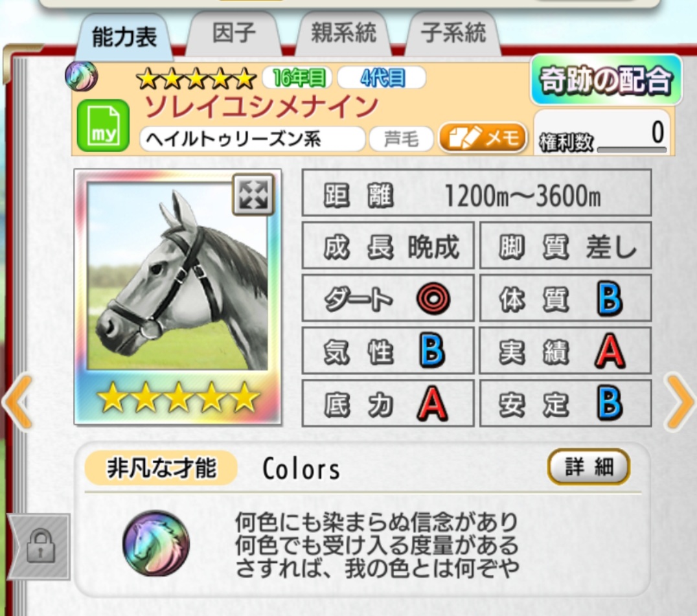This screenshot has width=697, height=616.
Task: Go to next horse with right arrow
Action: click(x=680, y=402)
